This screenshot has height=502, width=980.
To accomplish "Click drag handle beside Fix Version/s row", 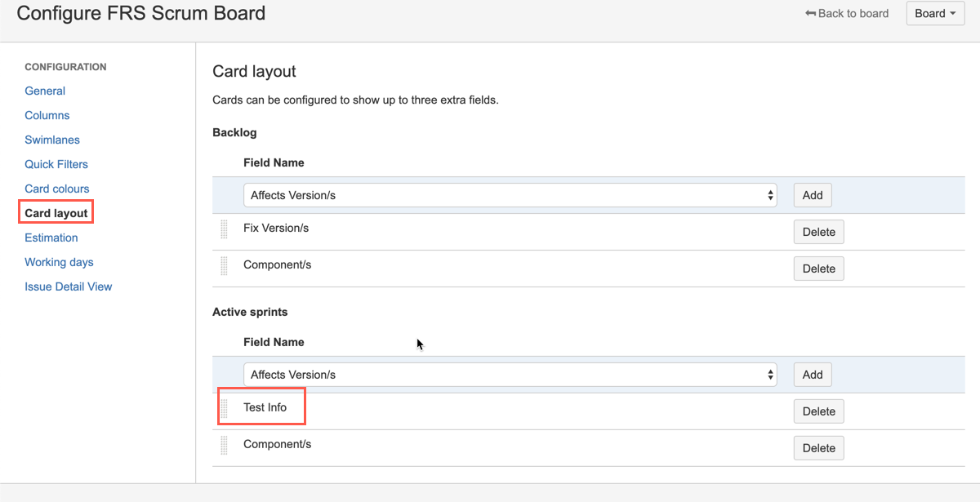I will point(225,229).
